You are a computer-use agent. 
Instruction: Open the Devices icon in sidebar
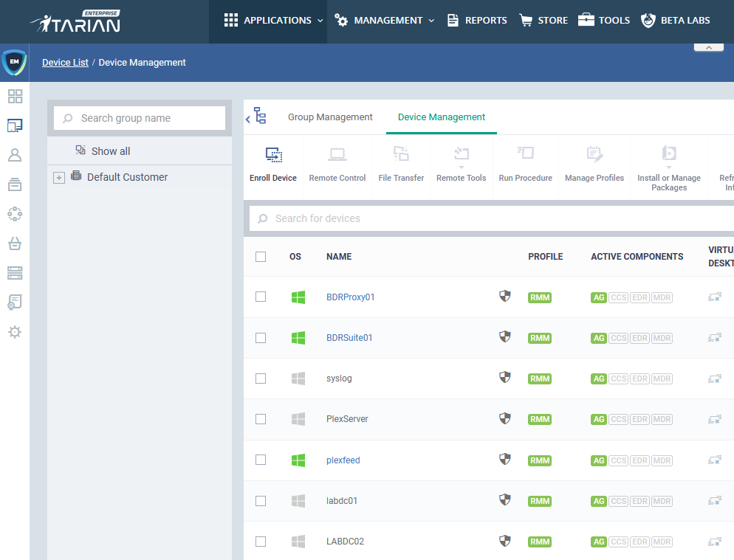tap(15, 125)
